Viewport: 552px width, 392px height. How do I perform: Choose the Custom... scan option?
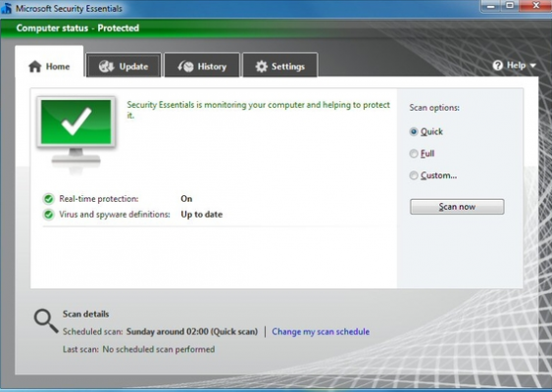414,175
